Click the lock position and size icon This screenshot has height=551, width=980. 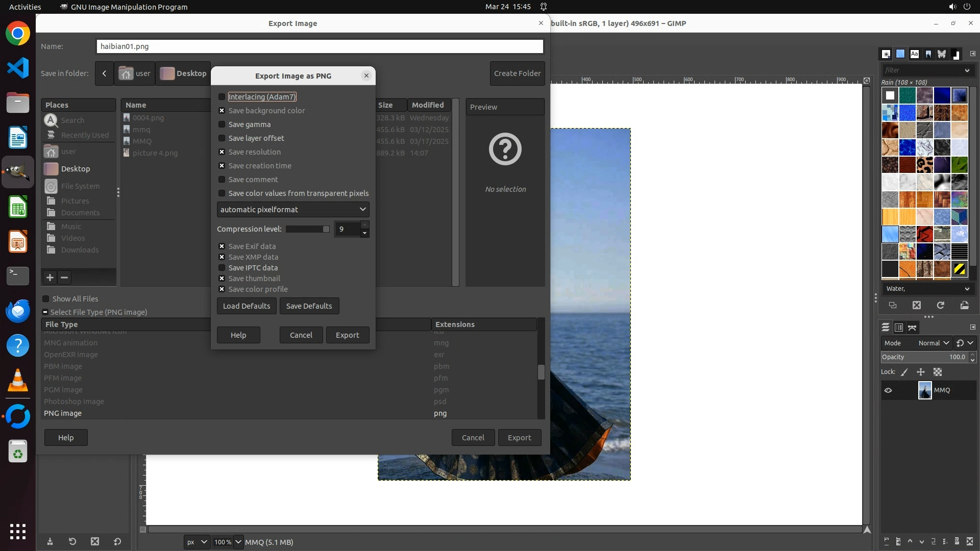[921, 372]
